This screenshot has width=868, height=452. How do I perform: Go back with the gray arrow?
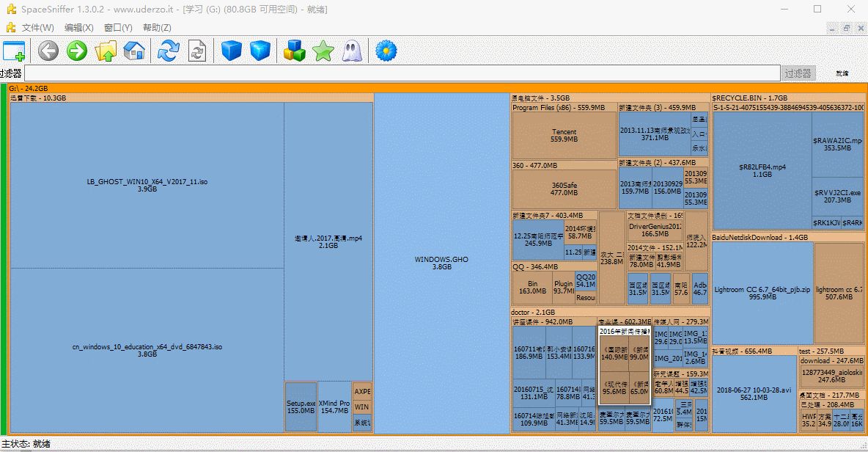point(48,51)
